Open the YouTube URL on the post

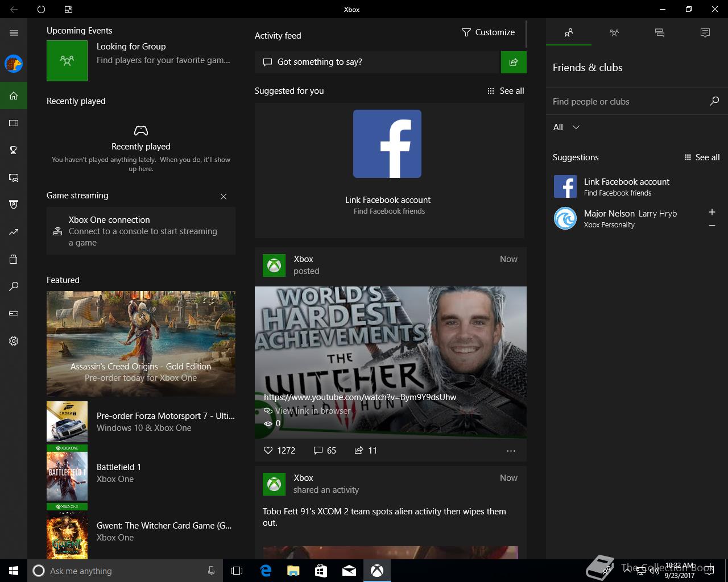click(x=360, y=397)
